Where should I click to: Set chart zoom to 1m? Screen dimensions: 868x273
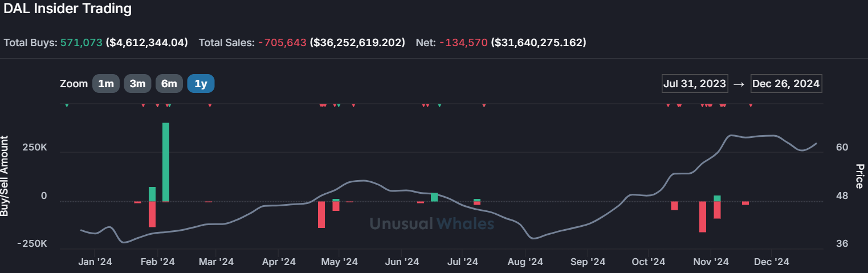106,84
